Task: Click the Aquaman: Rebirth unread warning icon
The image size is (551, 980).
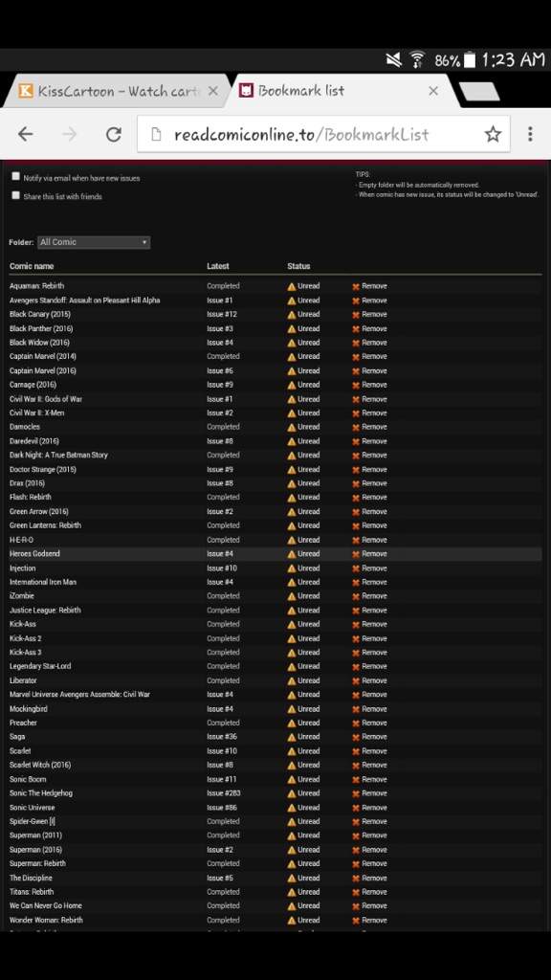Action: (291, 286)
